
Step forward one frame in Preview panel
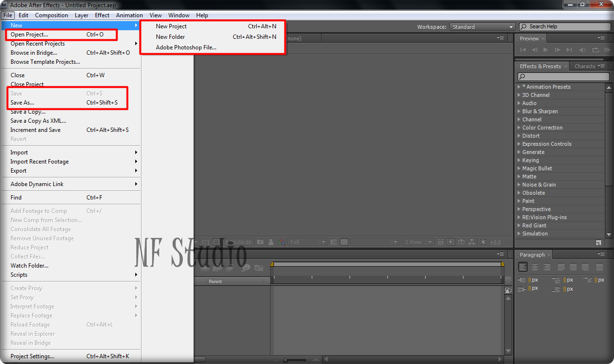(557, 50)
